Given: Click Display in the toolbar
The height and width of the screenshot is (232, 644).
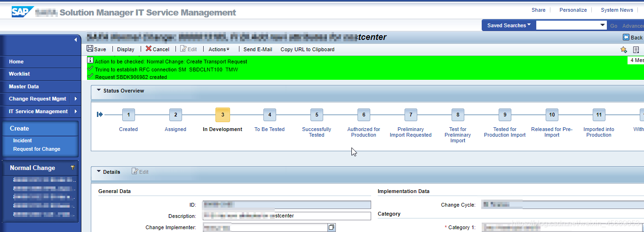Looking at the screenshot, I should [126, 49].
